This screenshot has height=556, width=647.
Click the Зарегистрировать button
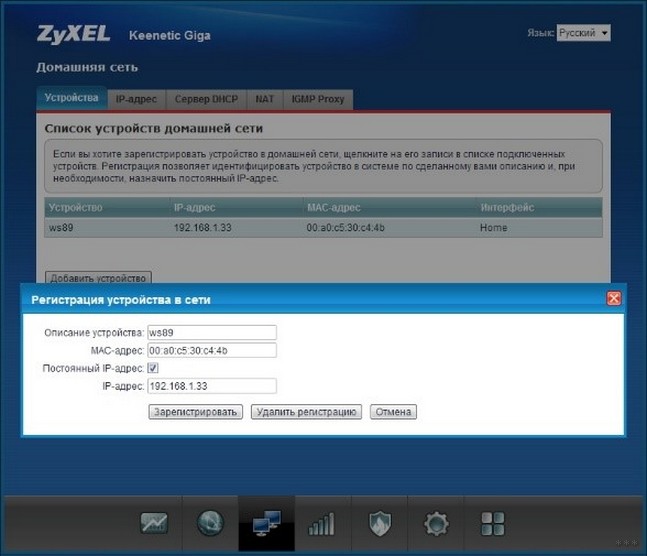195,412
